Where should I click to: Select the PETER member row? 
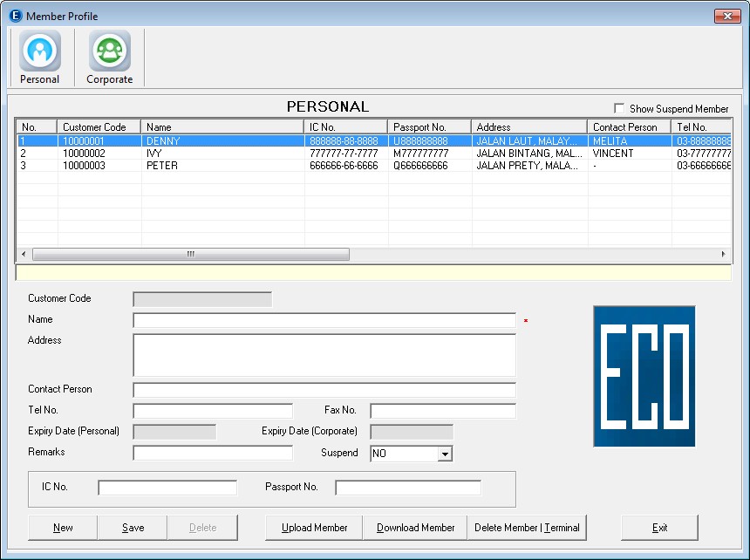pos(161,166)
